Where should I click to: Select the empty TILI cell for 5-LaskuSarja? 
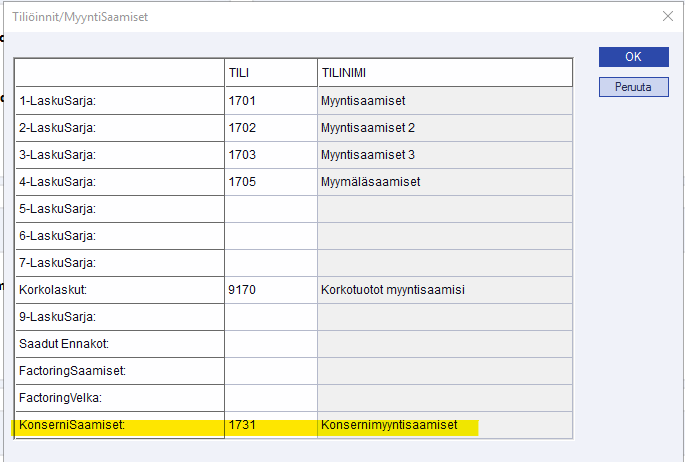pyautogui.click(x=269, y=208)
